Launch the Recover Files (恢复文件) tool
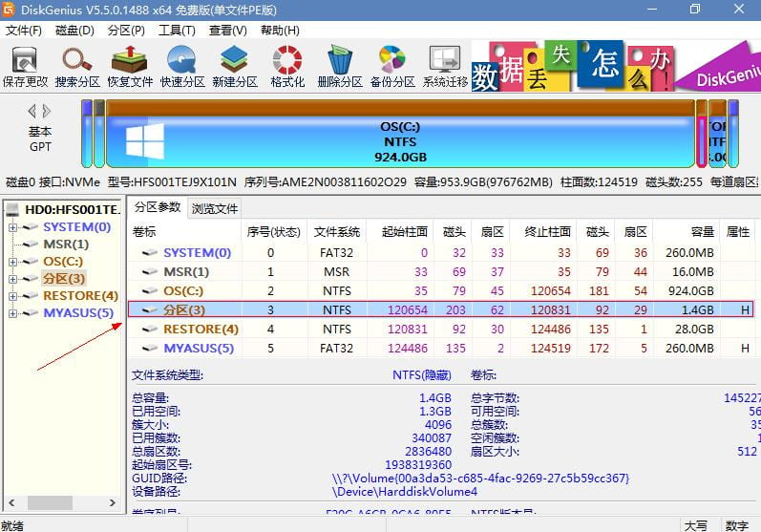This screenshot has width=761, height=532. point(130,67)
